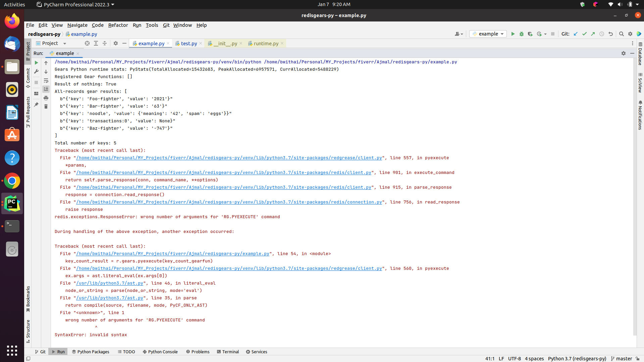
Task: Open the example.py line 54 traceback link
Action: click(173, 254)
